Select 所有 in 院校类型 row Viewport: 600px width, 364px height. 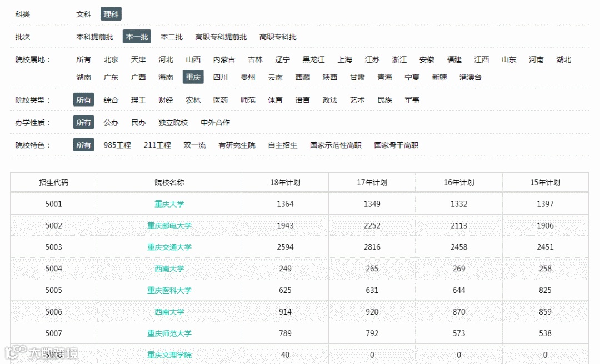click(x=83, y=100)
